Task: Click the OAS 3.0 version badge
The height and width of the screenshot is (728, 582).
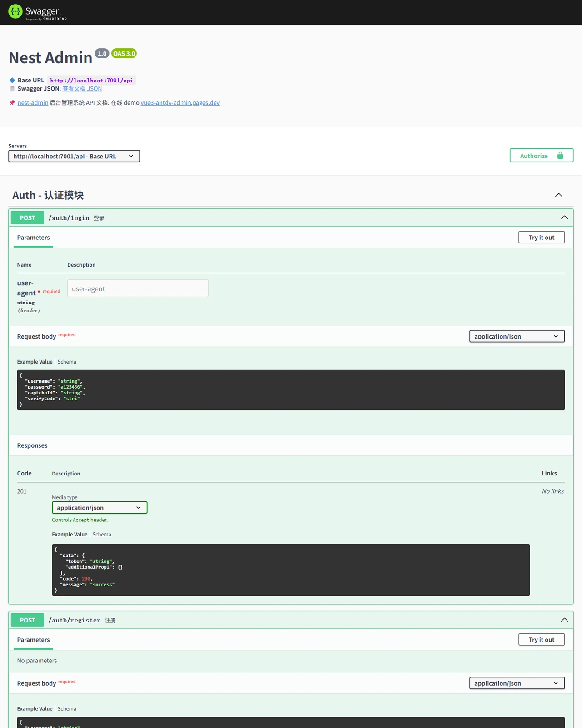Action: pos(124,53)
